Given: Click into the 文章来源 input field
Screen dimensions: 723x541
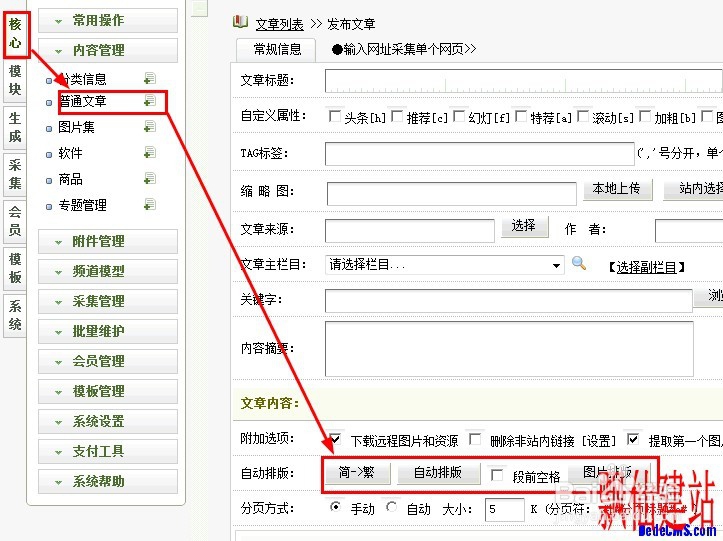Looking at the screenshot, I should 409,231.
